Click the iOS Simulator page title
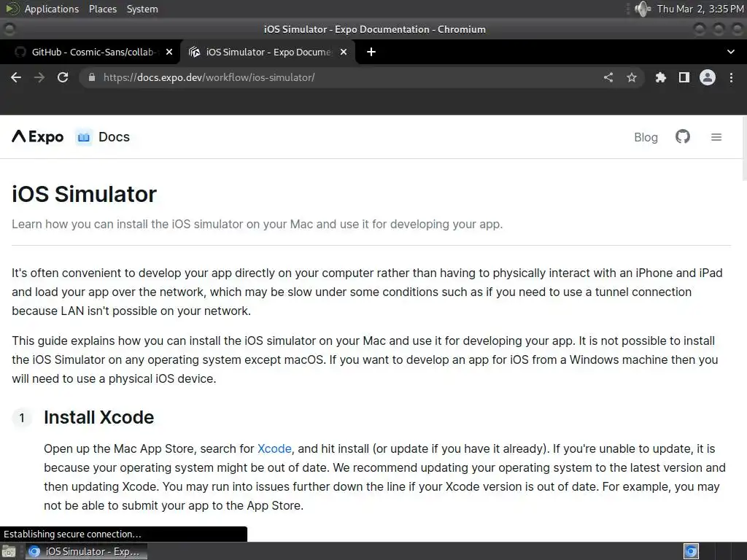Viewport: 747px width, 560px height. [85, 194]
